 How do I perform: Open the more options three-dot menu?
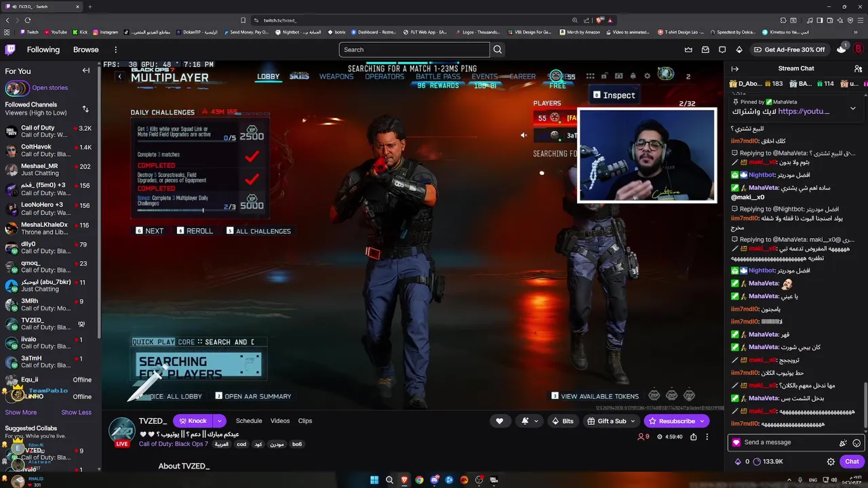(116, 49)
